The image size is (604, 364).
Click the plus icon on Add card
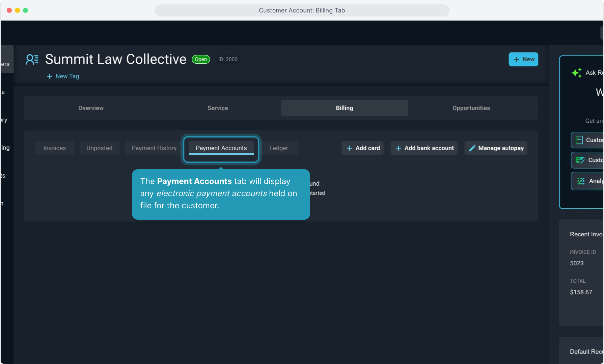(349, 148)
